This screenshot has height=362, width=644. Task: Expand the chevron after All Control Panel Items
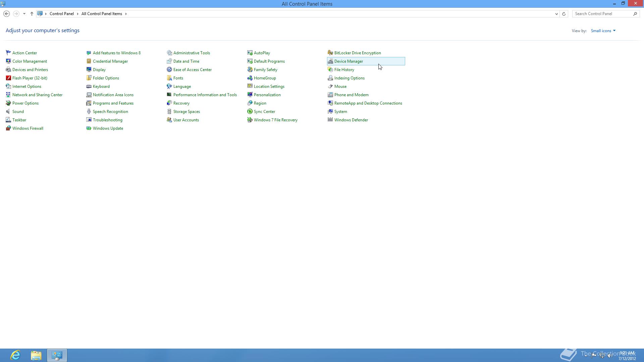click(x=126, y=14)
